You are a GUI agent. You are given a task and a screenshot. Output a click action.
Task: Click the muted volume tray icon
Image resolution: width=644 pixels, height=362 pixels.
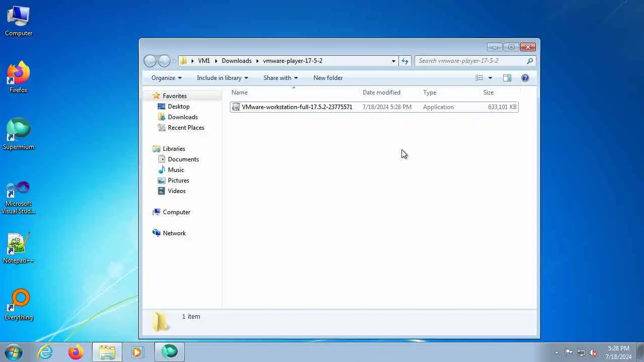594,352
